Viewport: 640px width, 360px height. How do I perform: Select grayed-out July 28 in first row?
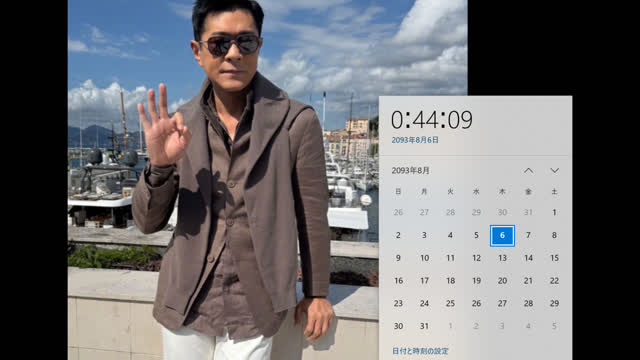point(450,212)
